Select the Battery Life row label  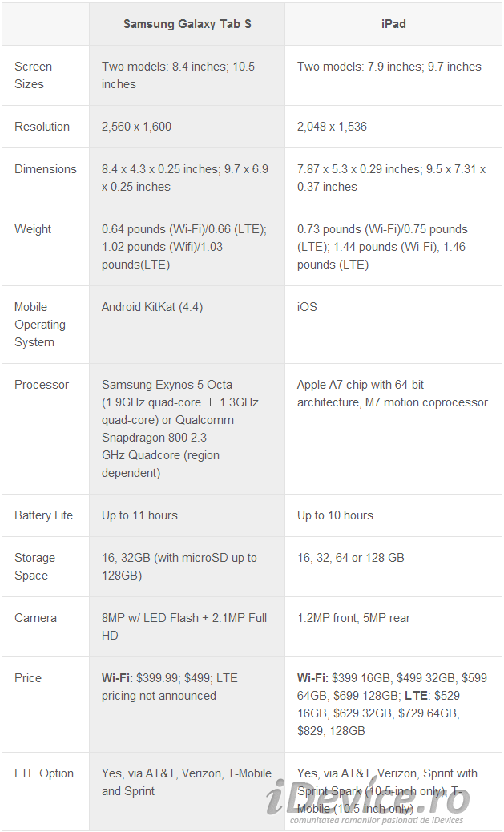tap(43, 515)
